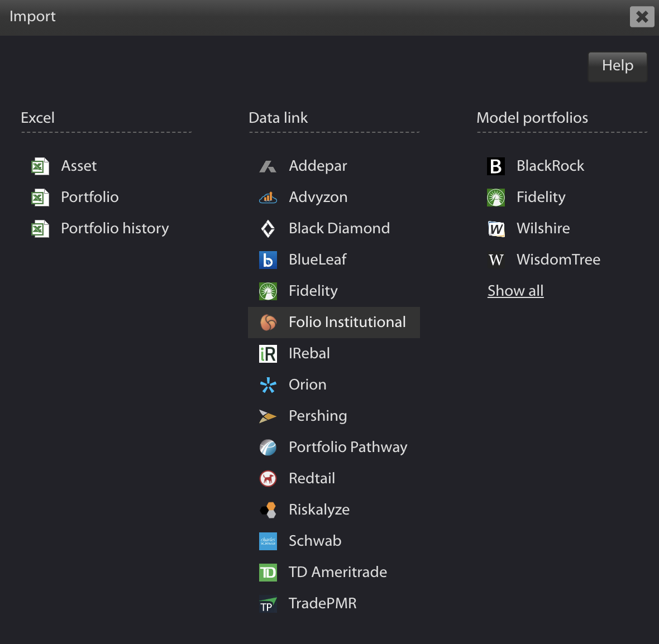Image resolution: width=659 pixels, height=644 pixels.
Task: Choose Schwab label in list
Action: coord(315,541)
